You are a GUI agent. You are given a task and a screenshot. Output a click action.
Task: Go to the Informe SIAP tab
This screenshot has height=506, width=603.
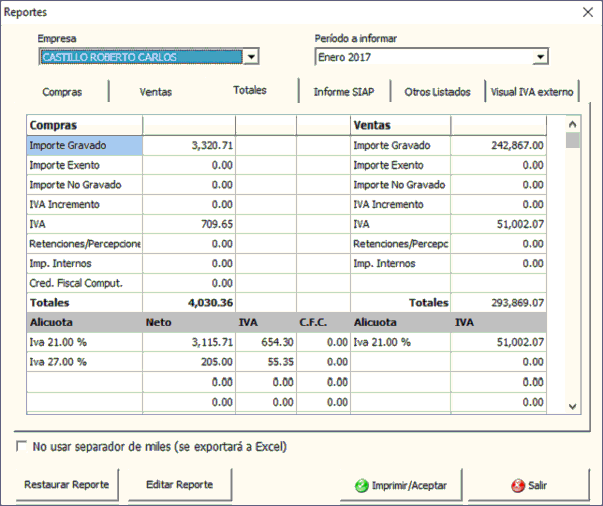(345, 92)
